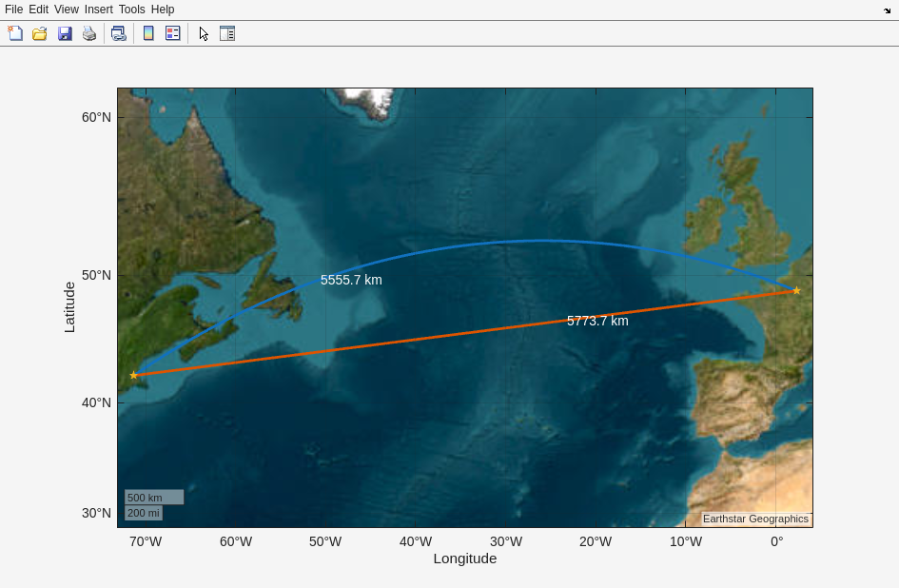Click the 10°W longitude tick label

686,541
